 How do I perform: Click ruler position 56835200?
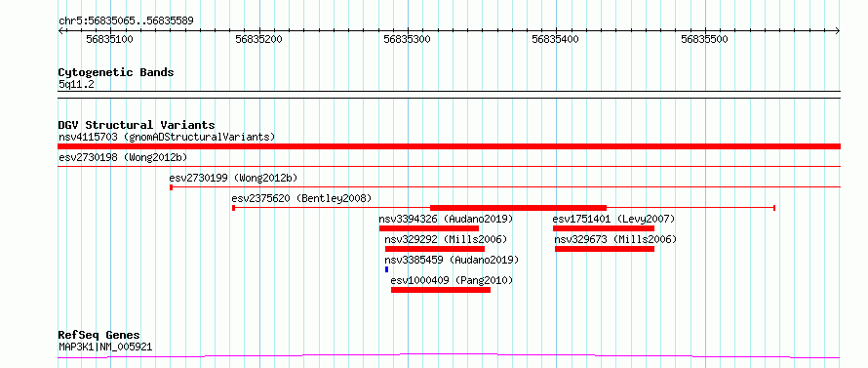pos(259,39)
